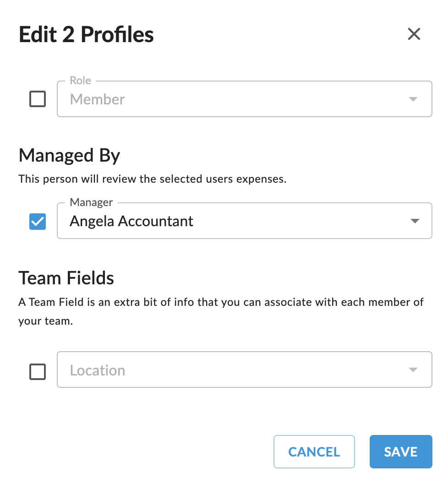Click the Location placeholder text
The width and height of the screenshot is (448, 489).
97,370
